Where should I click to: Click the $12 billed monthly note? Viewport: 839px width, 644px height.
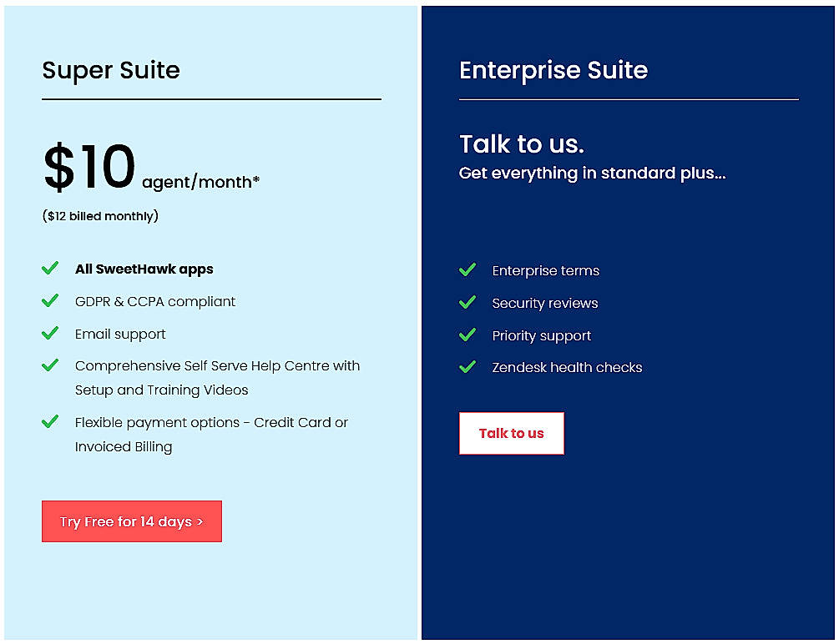(99, 215)
